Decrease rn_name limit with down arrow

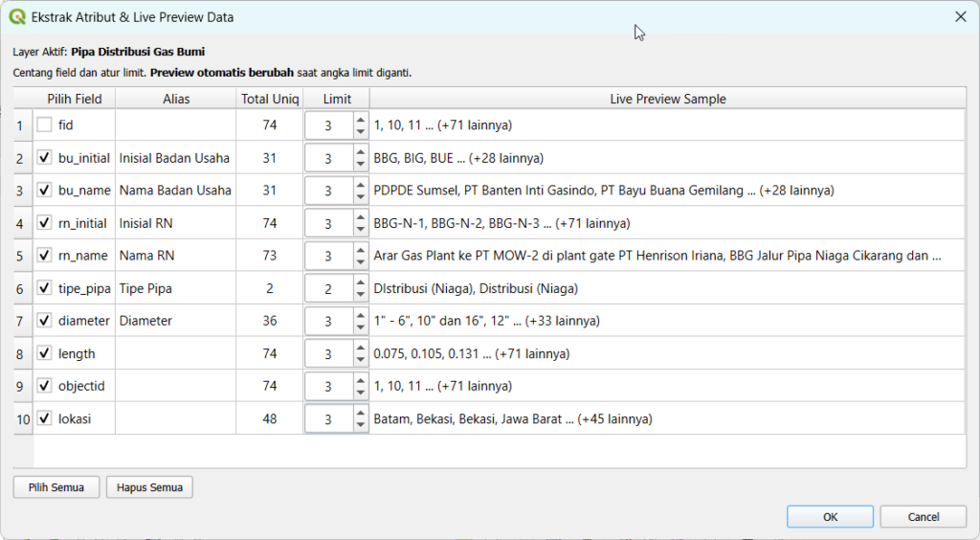pos(360,262)
